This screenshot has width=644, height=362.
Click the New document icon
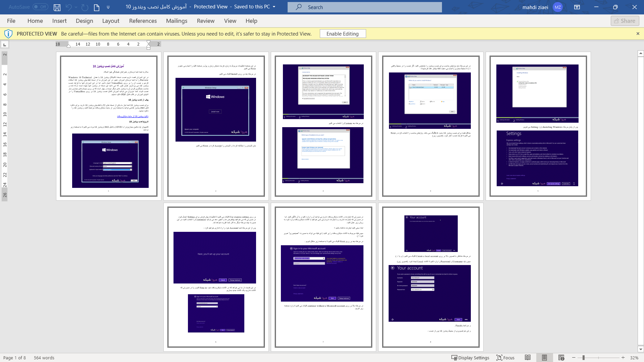click(97, 7)
